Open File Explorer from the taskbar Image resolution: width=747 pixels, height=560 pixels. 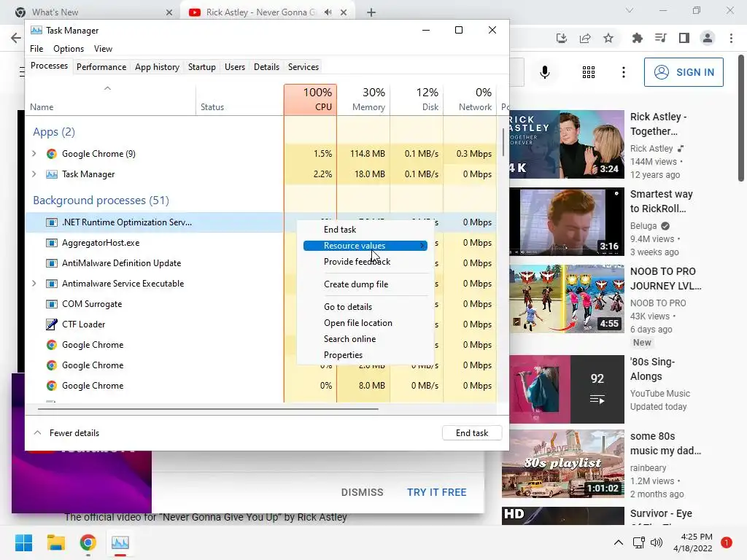[55, 542]
